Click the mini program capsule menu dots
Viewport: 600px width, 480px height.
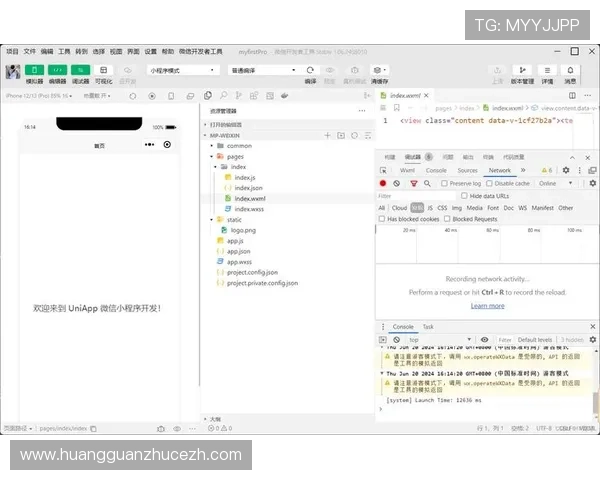(150, 145)
